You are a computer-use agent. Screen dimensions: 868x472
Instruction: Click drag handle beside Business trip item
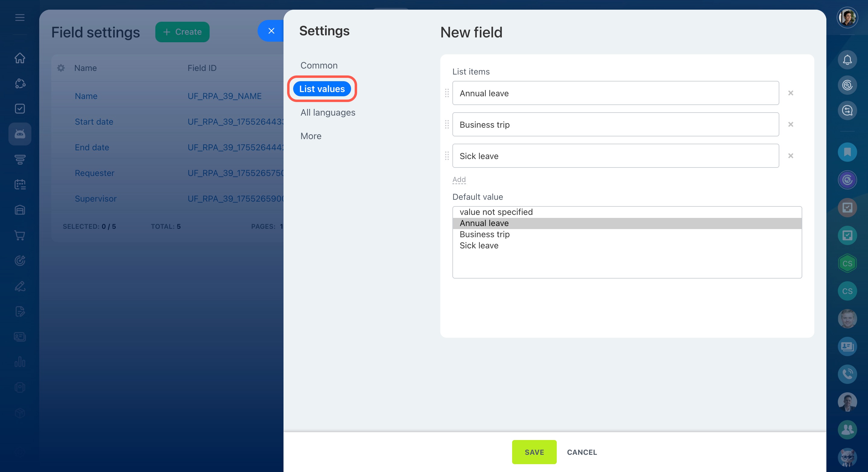tap(447, 124)
